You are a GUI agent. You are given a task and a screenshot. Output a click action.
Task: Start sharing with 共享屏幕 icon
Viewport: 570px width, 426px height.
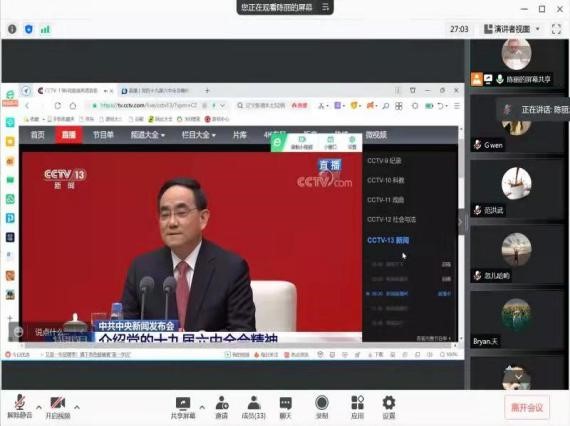(183, 403)
